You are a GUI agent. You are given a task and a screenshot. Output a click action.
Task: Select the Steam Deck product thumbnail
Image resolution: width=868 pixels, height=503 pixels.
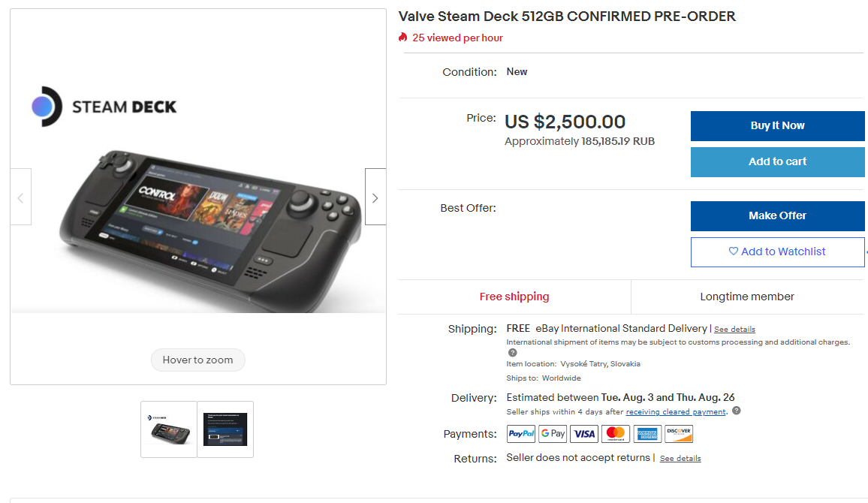(169, 429)
